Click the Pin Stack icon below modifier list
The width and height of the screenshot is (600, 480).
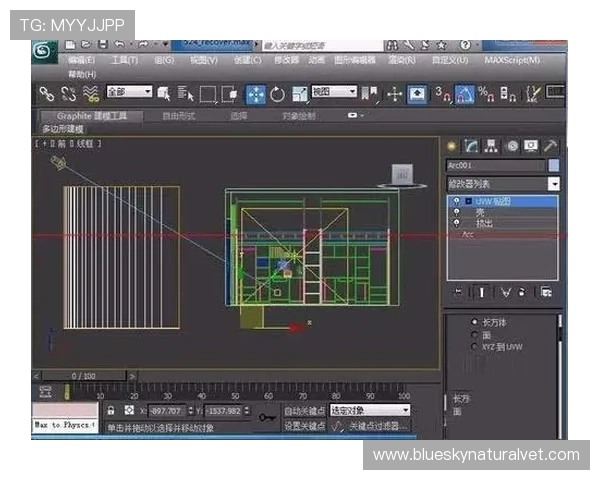pyautogui.click(x=459, y=292)
